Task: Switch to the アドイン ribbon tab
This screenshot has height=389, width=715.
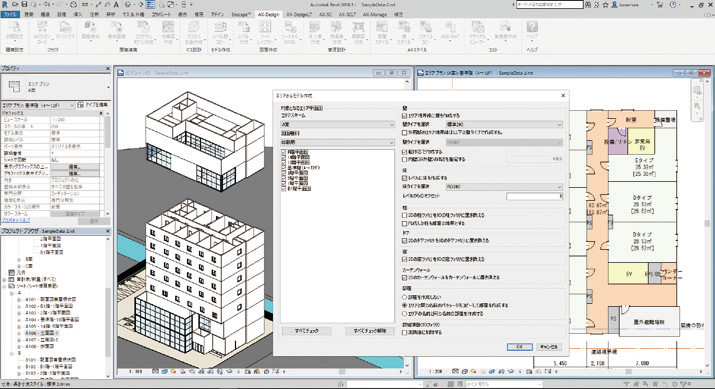Action: point(217,15)
